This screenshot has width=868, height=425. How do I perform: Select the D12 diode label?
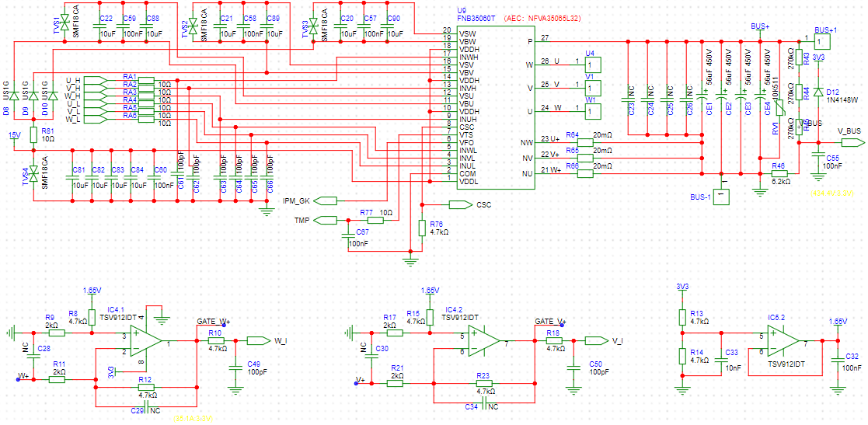(x=832, y=92)
